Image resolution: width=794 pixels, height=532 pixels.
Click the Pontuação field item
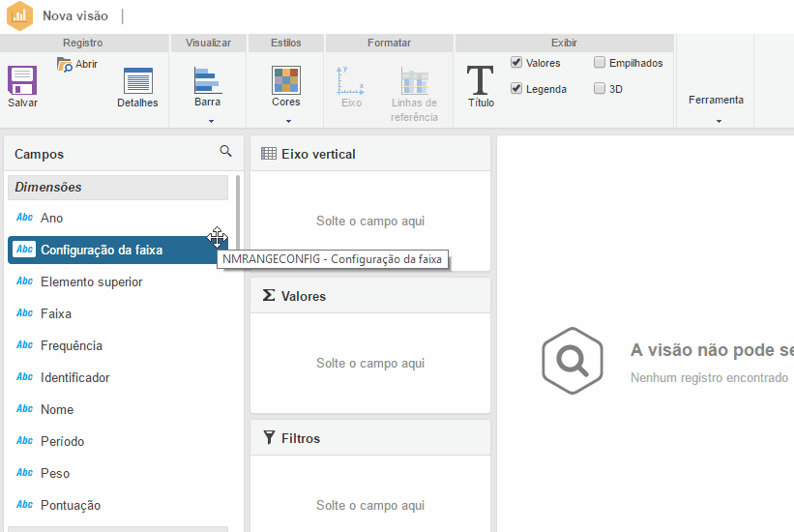71,505
